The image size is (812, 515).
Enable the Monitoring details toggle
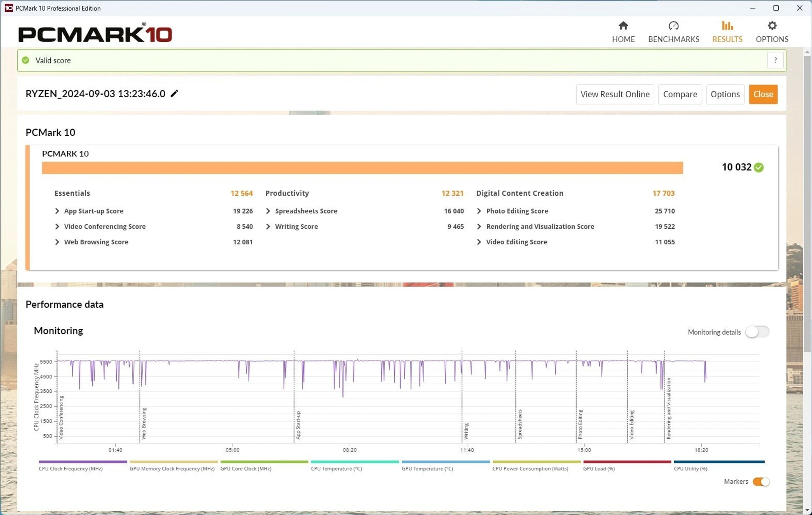coord(757,332)
